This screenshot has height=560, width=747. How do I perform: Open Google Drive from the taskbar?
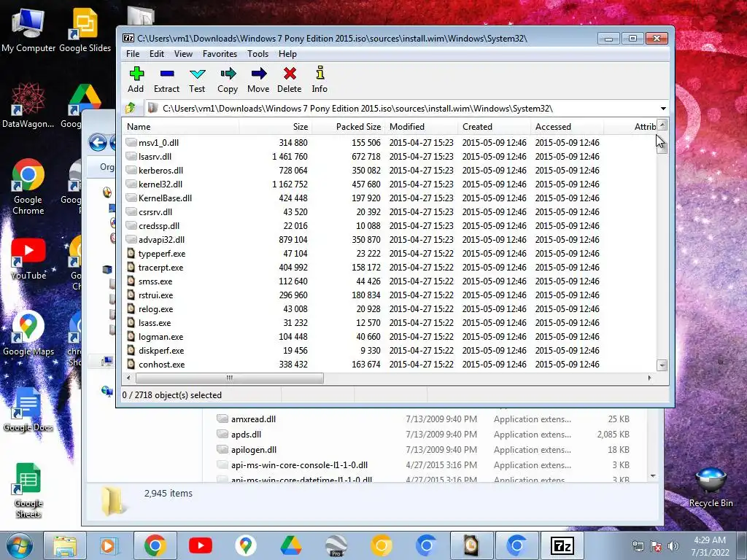point(290,545)
